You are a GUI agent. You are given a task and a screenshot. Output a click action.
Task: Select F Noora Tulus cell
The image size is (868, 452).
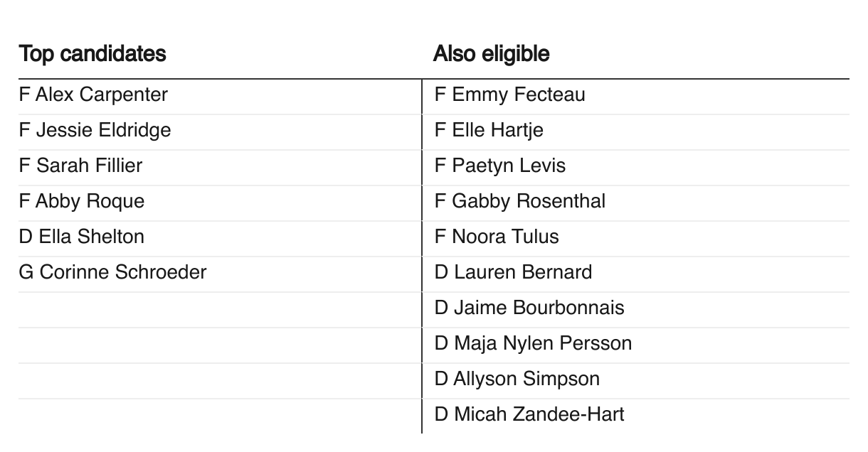tap(497, 237)
